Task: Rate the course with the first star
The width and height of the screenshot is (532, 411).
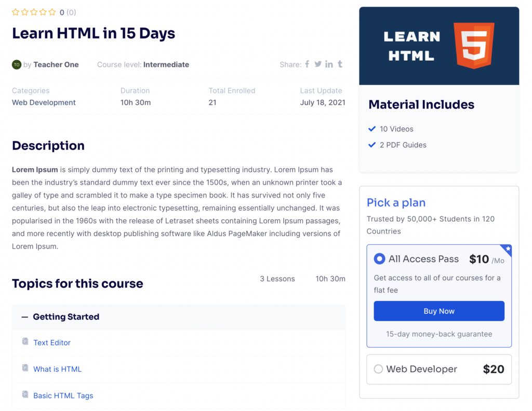Action: click(15, 12)
